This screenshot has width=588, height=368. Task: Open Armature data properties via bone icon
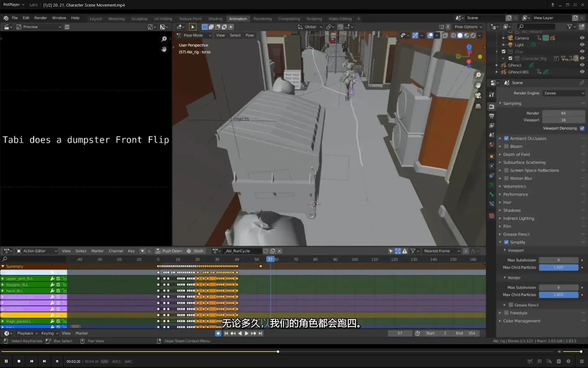click(492, 194)
